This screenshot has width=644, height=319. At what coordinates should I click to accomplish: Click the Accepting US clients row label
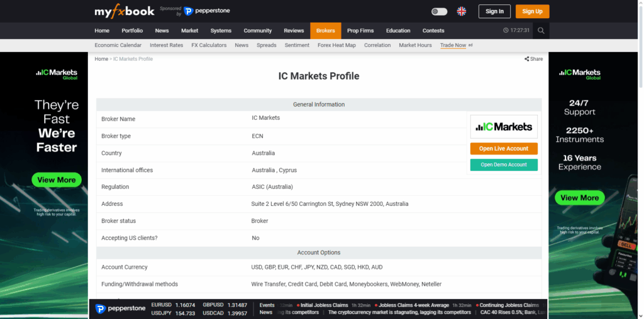tap(130, 238)
